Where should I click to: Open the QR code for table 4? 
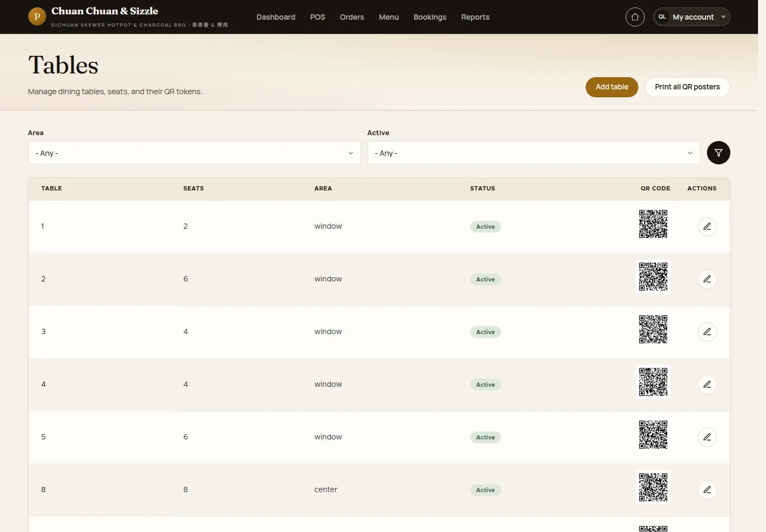tap(653, 382)
